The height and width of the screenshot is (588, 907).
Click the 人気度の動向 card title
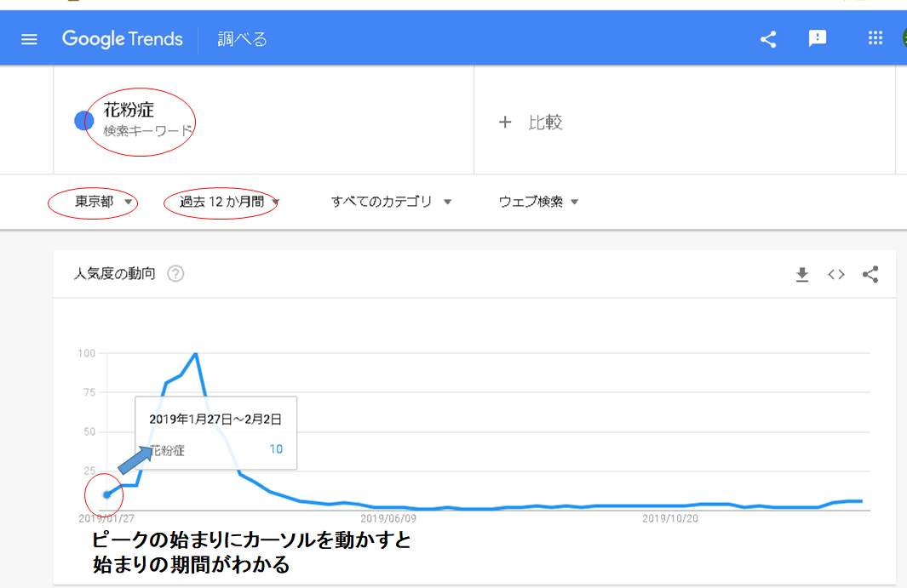click(x=114, y=273)
